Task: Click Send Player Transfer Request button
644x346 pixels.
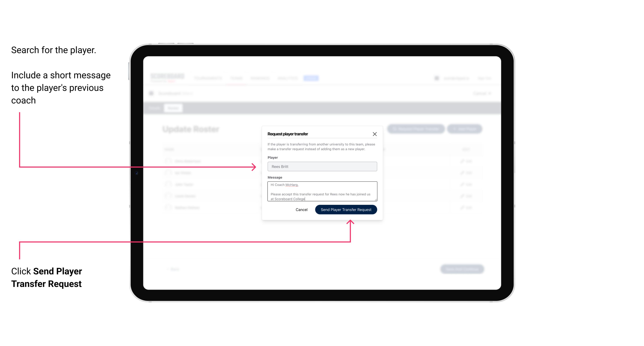Action: pos(346,209)
